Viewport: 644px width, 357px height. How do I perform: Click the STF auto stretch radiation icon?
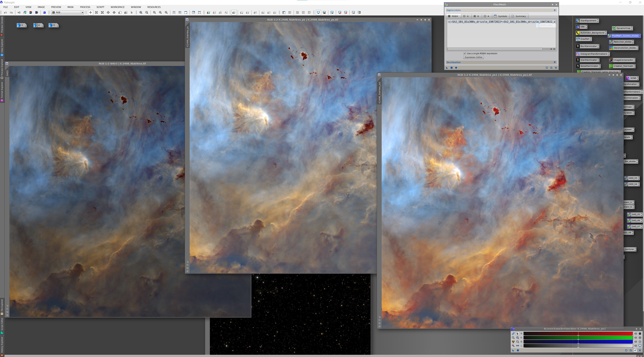pyautogui.click(x=513, y=342)
